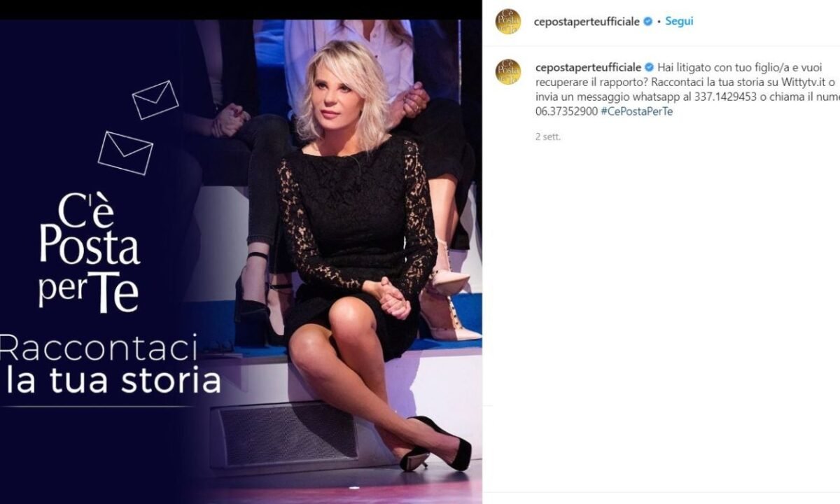Follow the account with the Segui link

[679, 21]
